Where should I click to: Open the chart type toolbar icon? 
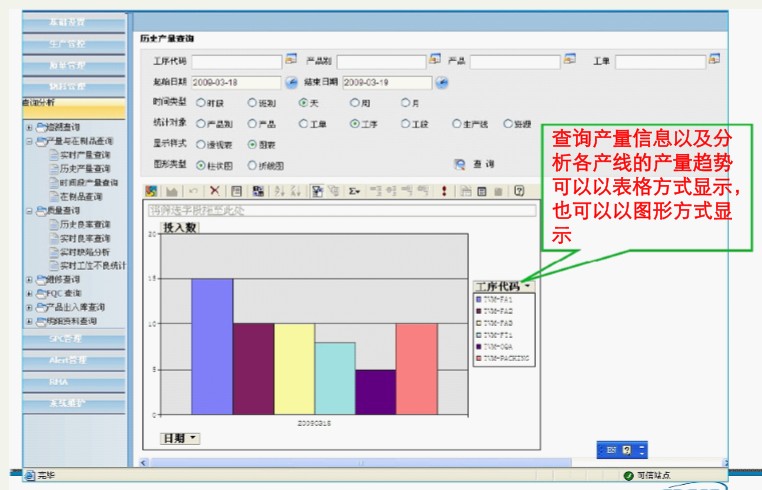pos(171,191)
